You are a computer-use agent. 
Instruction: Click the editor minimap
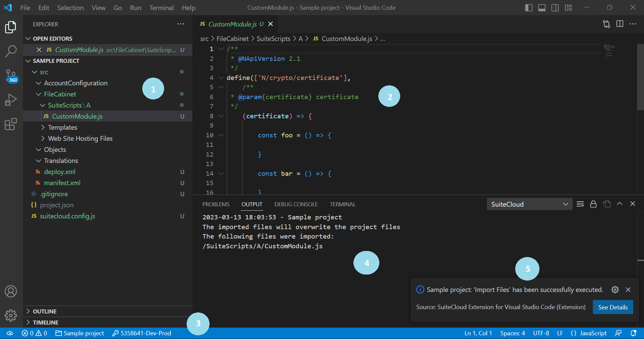609,51
